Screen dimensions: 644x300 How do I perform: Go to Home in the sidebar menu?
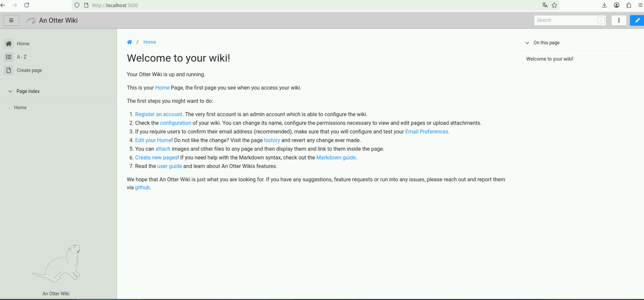click(23, 44)
